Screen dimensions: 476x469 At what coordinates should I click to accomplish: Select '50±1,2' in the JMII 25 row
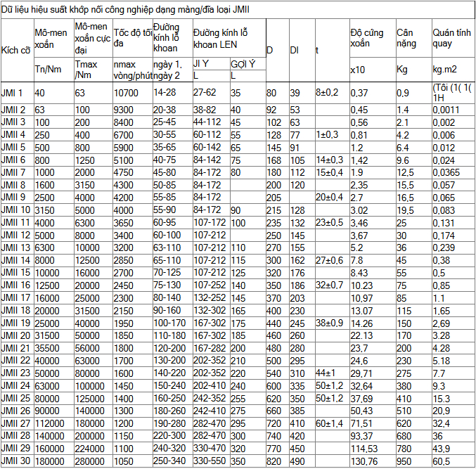tap(329, 398)
